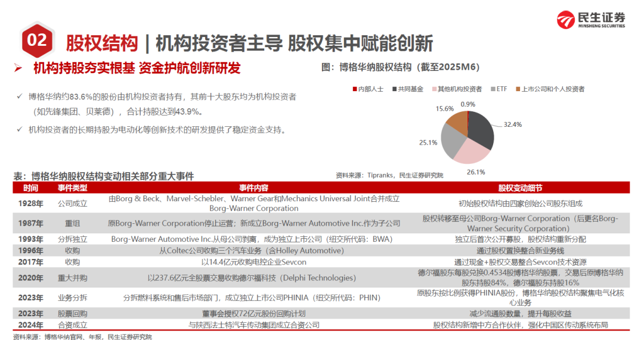
Task: Click the 股权变动细节 column header
Action: pos(520,188)
